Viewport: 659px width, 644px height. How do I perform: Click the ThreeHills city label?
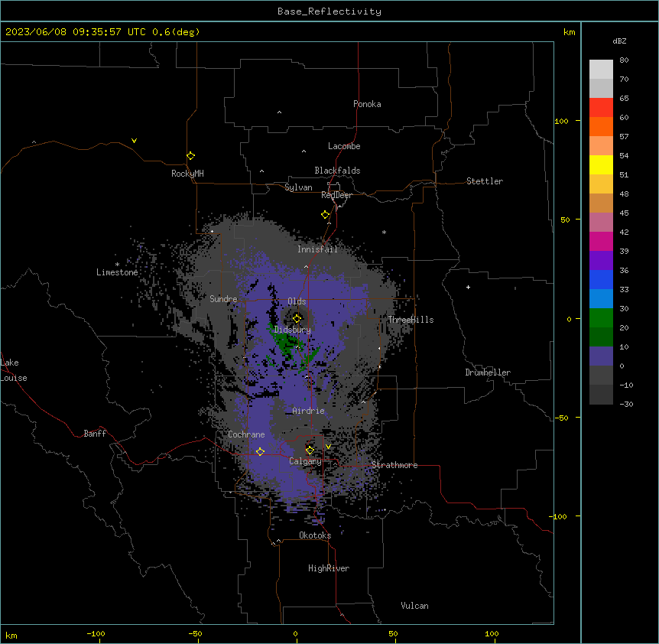click(411, 320)
